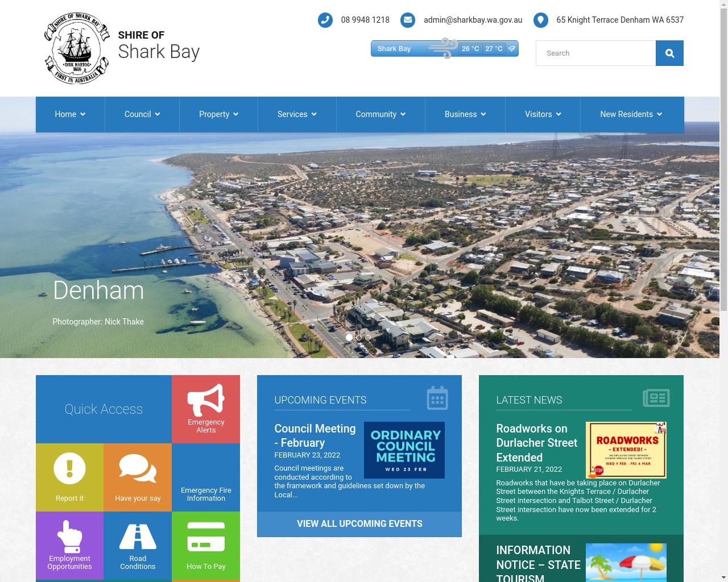Expand the Council dropdown menu
The width and height of the screenshot is (728, 582).
142,114
